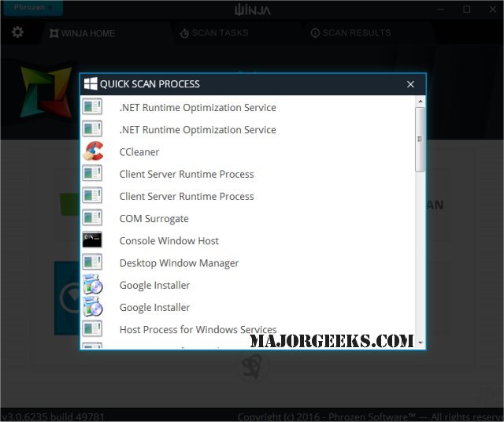Image resolution: width=504 pixels, height=422 pixels.
Task: Click the Desktop Window Manager icon
Action: coord(92,262)
